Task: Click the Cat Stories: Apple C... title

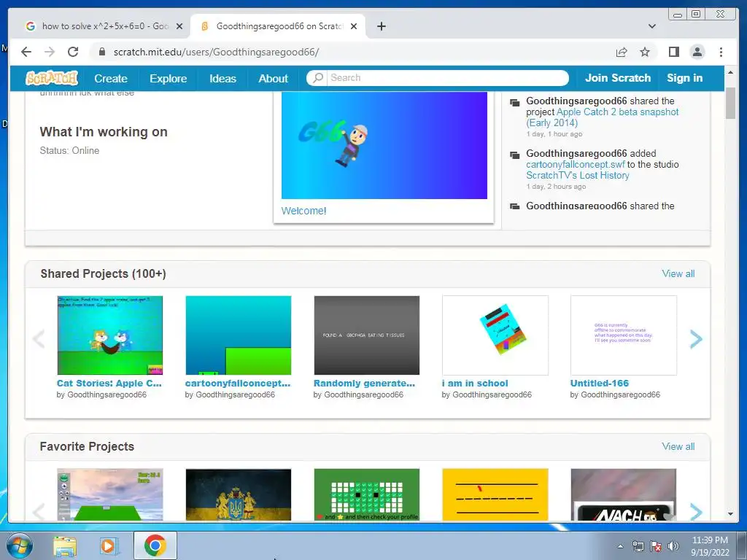Action: pyautogui.click(x=109, y=384)
